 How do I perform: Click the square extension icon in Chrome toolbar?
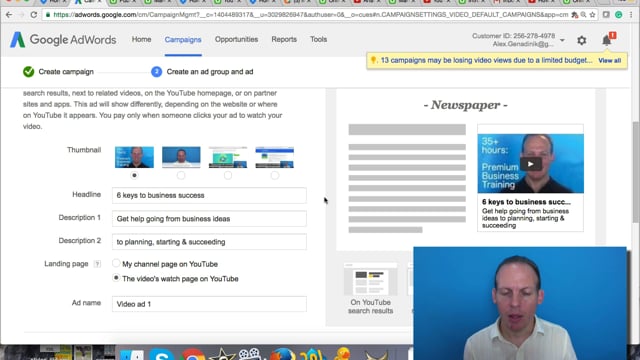click(606, 15)
